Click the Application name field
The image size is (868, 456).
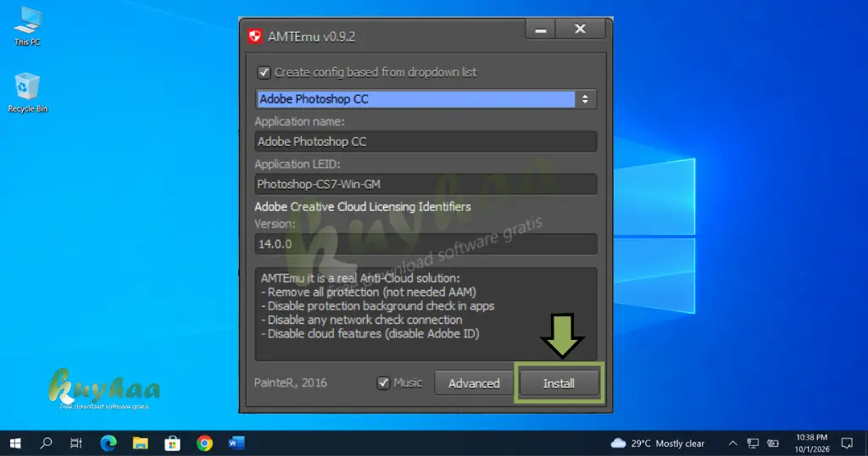(426, 142)
